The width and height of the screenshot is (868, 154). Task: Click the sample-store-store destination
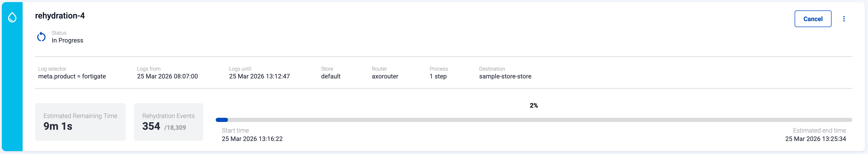(505, 76)
